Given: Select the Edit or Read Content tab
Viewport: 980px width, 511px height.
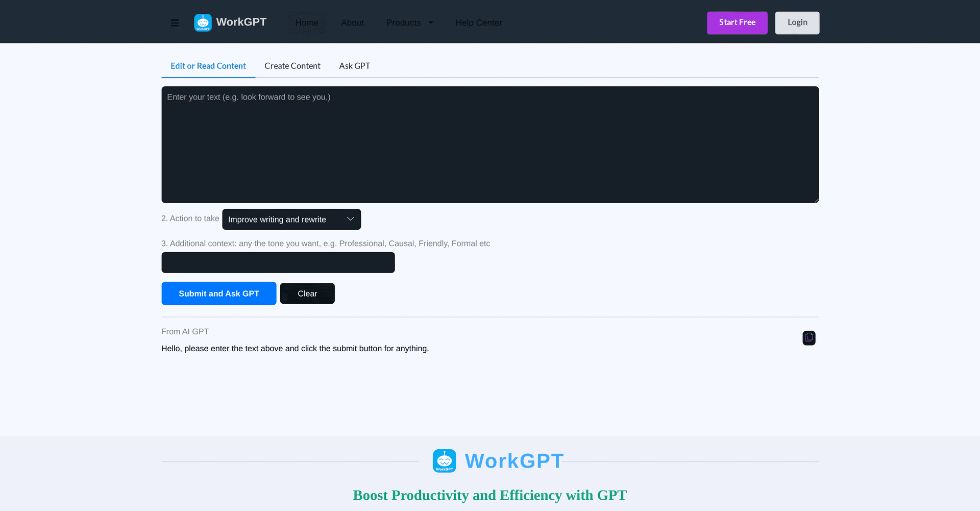Looking at the screenshot, I should pyautogui.click(x=208, y=66).
